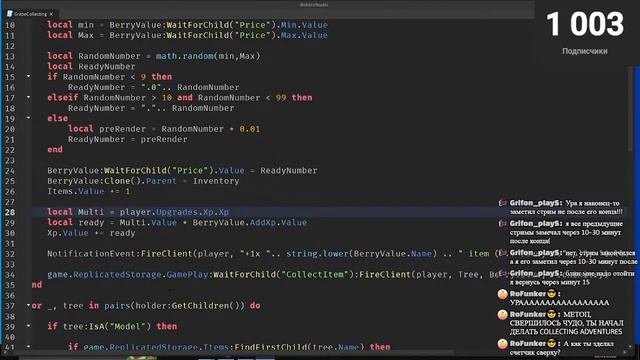Click the number 99 on line 17
Image resolution: width=640 pixels, height=360 pixels.
tap(281, 98)
